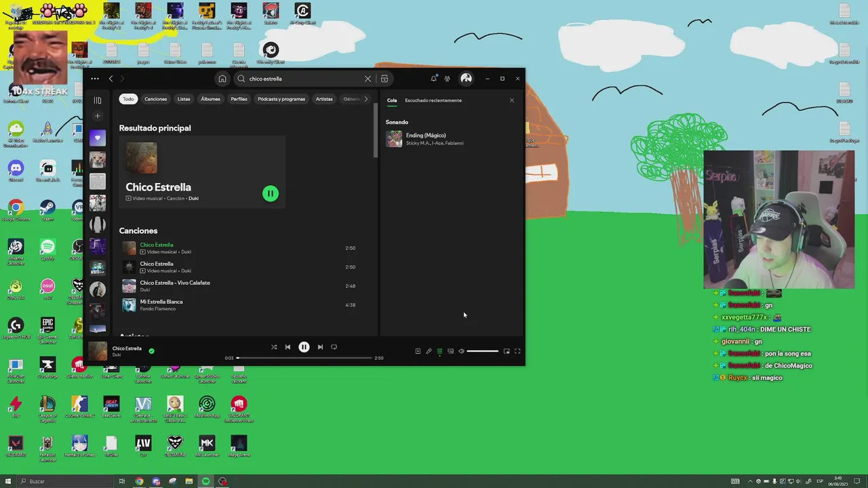Filter results by 'Perfiles'
The height and width of the screenshot is (488, 868).
click(239, 99)
